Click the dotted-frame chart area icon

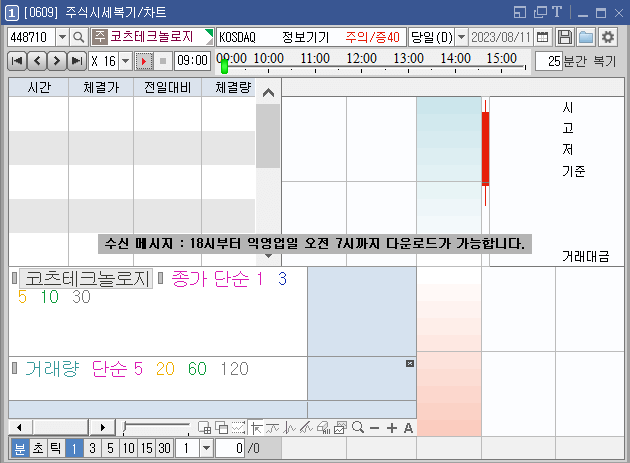[x=238, y=428]
